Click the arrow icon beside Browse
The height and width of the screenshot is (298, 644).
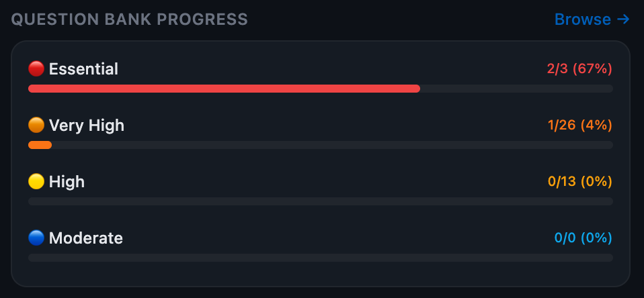tap(623, 19)
